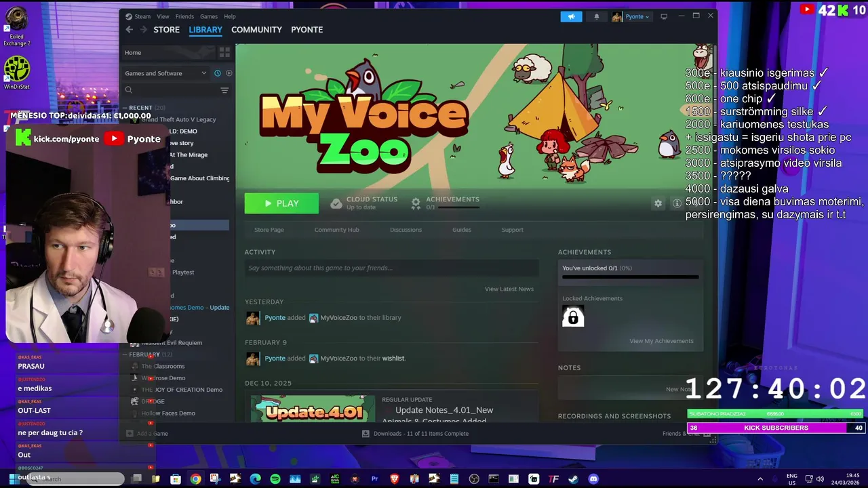Click achievements progress bar
Image resolution: width=868 pixels, height=488 pixels.
click(630, 277)
